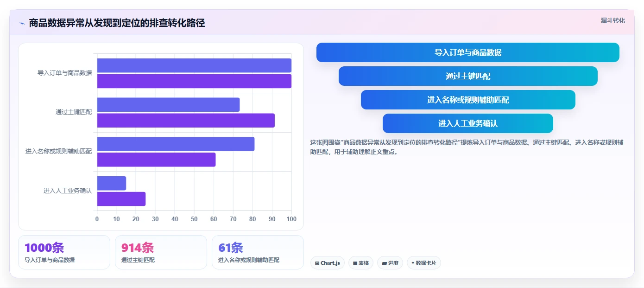Click the x-axis tick label 100
The width and height of the screenshot is (644, 288).
tap(291, 219)
